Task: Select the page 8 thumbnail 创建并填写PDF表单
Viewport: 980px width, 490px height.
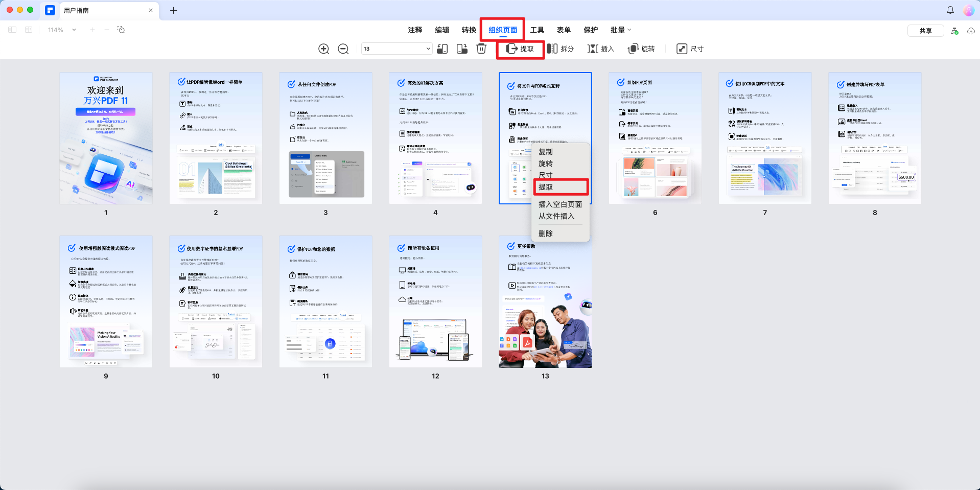Action: click(874, 138)
